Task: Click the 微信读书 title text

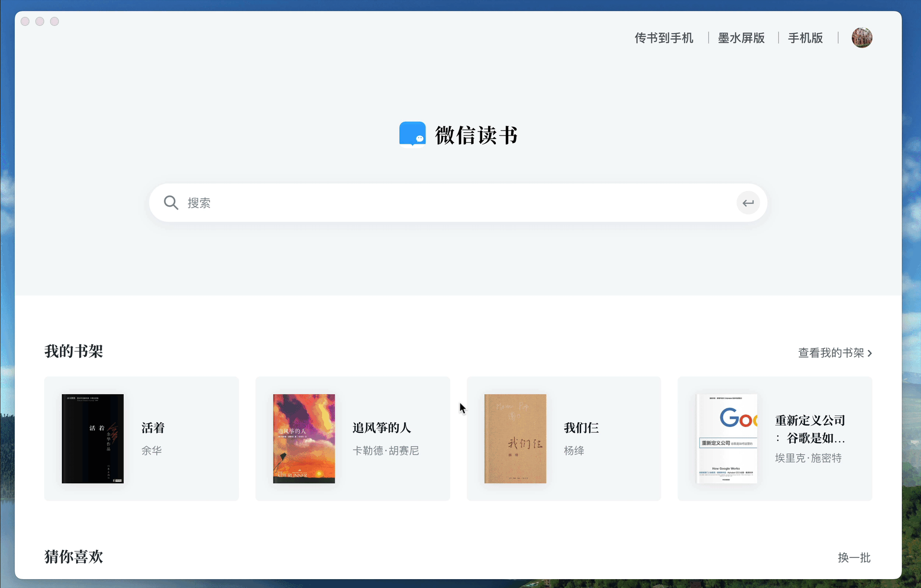Action: (x=476, y=135)
